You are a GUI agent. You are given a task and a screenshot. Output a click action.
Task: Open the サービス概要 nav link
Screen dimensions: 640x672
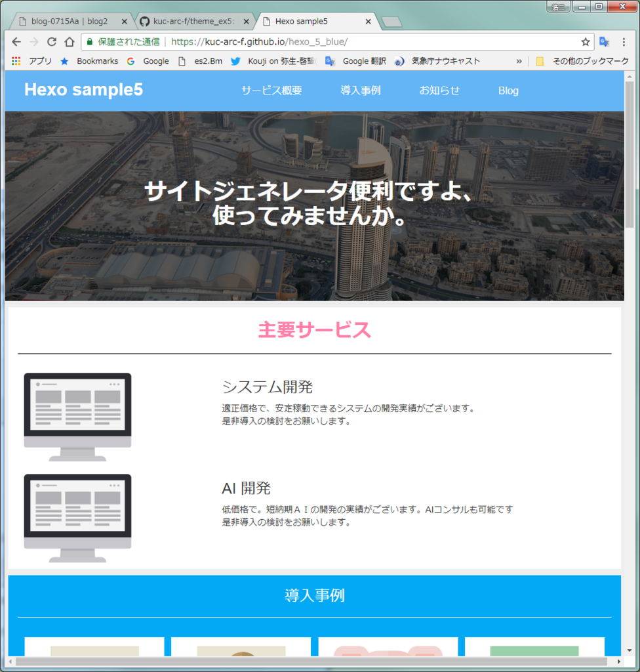pos(271,91)
